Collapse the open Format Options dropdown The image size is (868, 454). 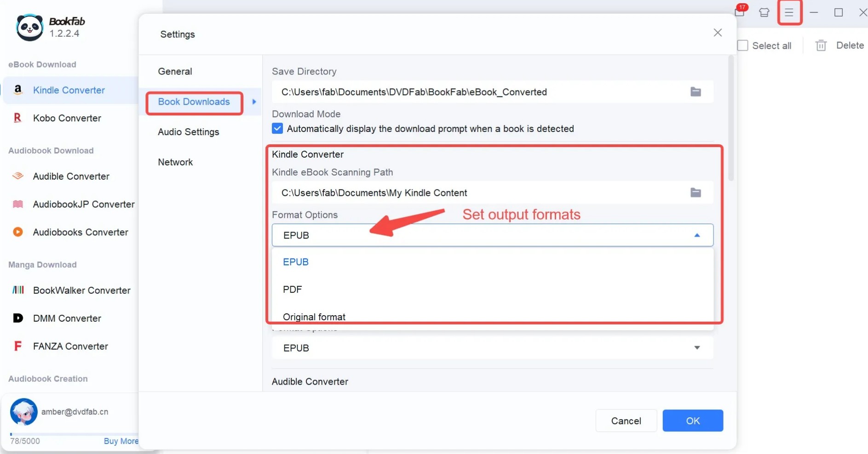tap(697, 235)
